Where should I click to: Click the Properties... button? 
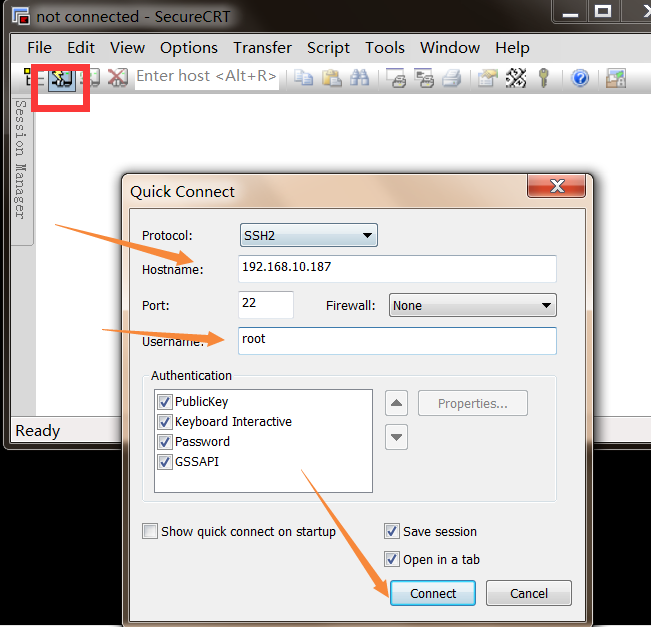[473, 403]
